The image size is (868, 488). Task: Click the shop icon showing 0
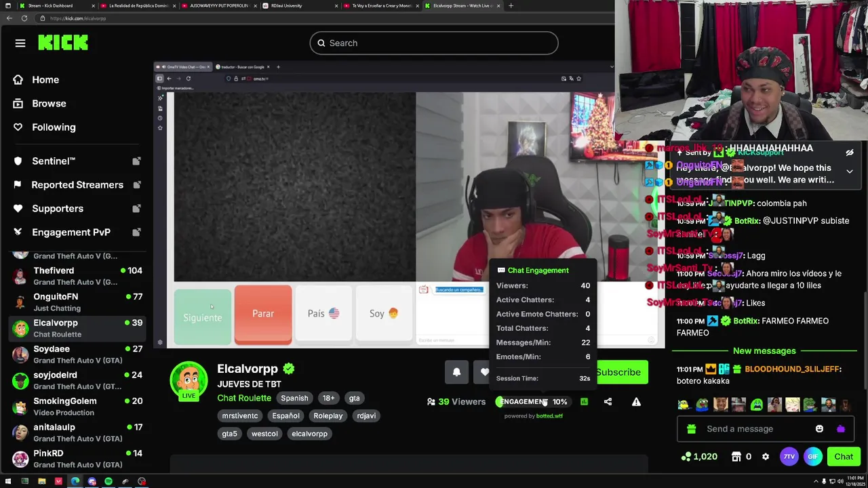(x=736, y=457)
